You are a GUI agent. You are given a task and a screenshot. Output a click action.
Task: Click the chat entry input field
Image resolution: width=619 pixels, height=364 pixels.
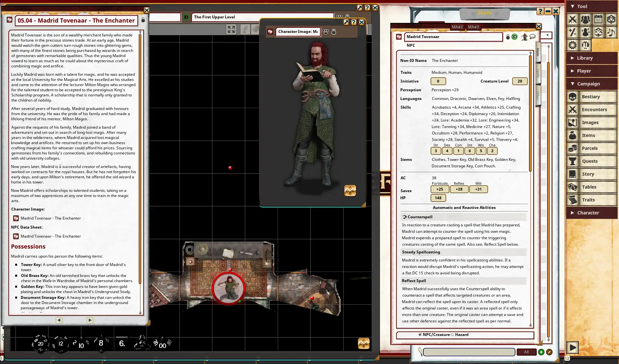[x=469, y=352]
